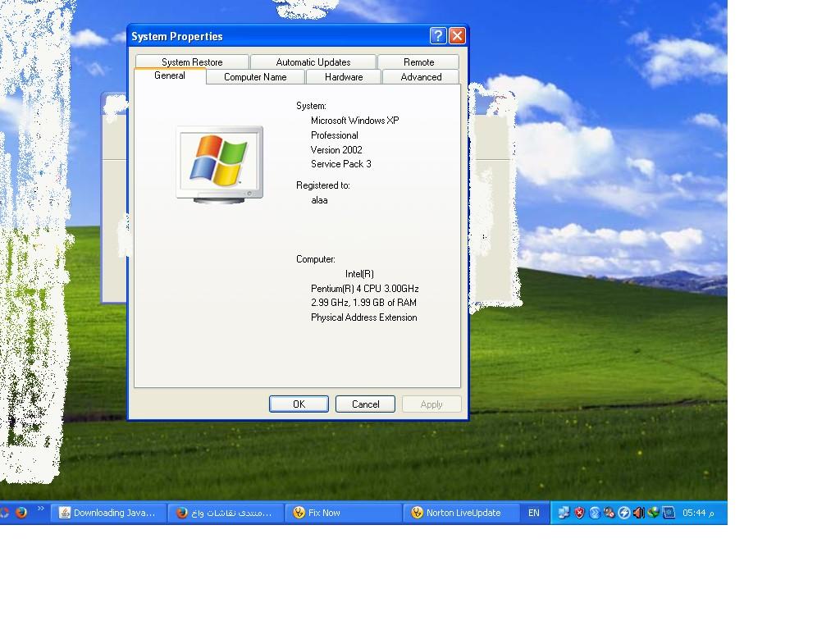Image resolution: width=840 pixels, height=630 pixels.
Task: Click the 2.99 GHz, 1.99 GB of RAM text
Action: [363, 303]
